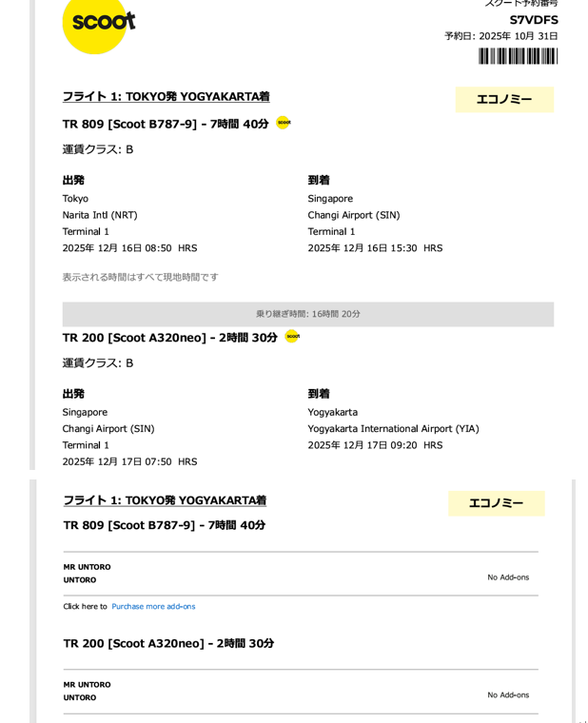Click Narita Intl (NRT) departure airport
Screen dimensions: 588x723
tap(100, 215)
